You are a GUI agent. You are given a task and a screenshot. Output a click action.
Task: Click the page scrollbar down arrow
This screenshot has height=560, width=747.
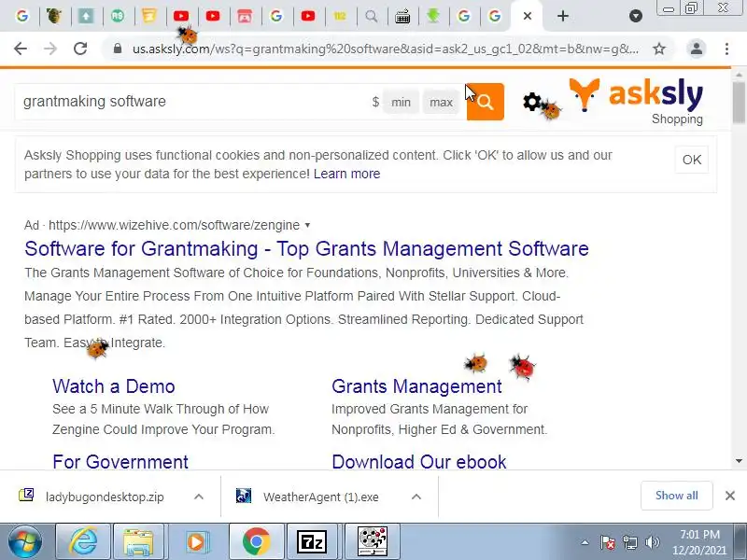[739, 460]
